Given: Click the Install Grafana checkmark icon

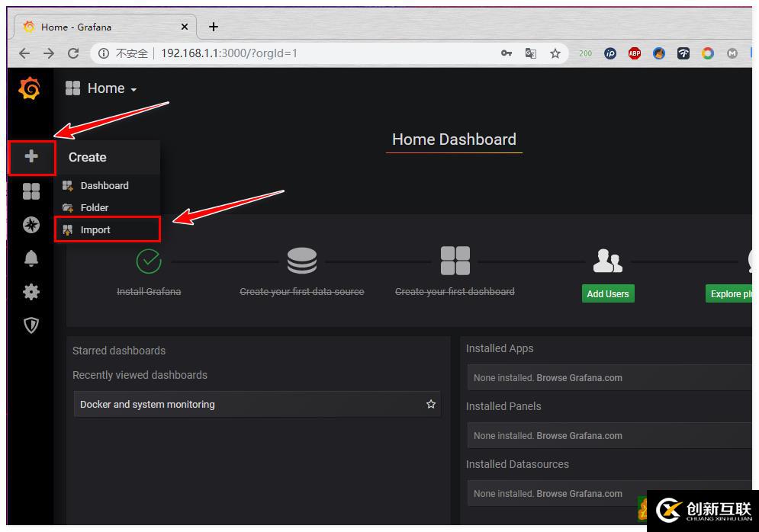Looking at the screenshot, I should (149, 261).
